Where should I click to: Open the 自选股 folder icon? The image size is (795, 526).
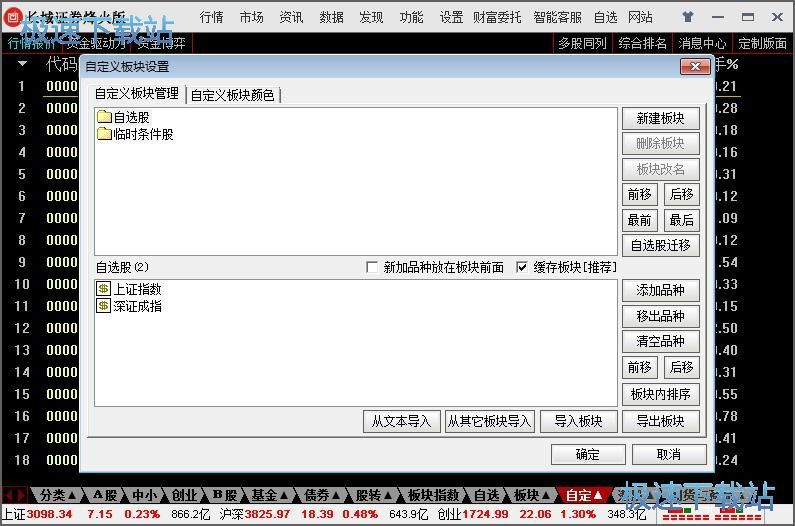point(104,117)
